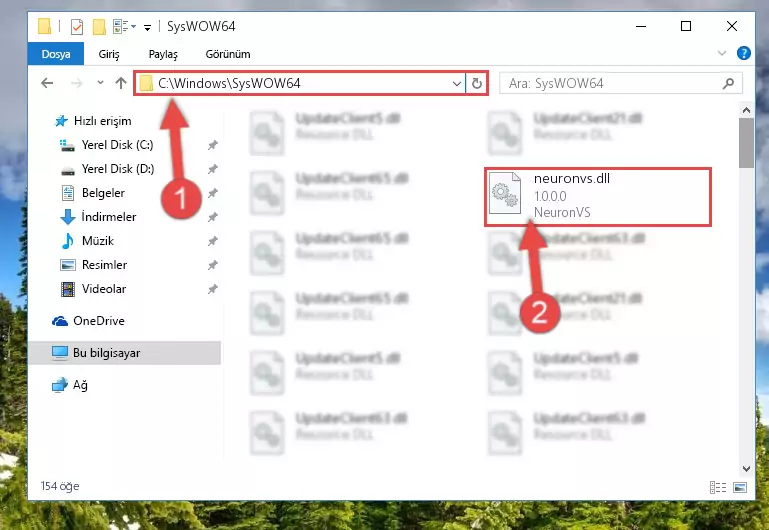Click pin icon next to Müzik
Image resolution: width=769 pixels, height=530 pixels.
coord(212,241)
